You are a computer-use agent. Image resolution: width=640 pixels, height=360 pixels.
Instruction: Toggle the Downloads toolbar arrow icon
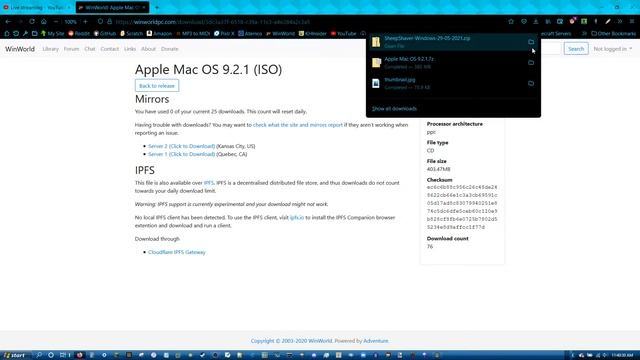(536, 22)
